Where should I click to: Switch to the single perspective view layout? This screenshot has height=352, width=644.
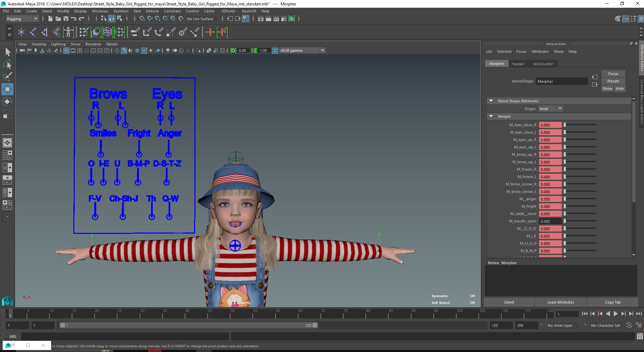(x=7, y=143)
